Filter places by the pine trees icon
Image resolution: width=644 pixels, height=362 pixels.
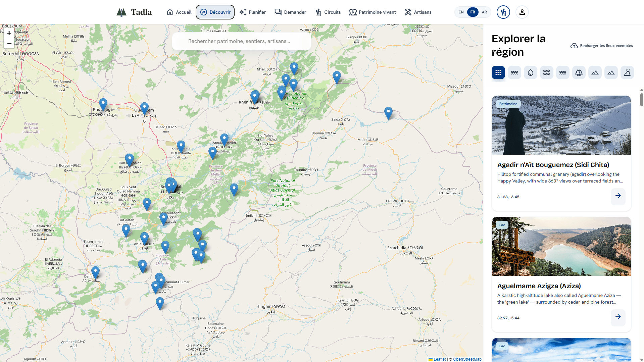579,72
